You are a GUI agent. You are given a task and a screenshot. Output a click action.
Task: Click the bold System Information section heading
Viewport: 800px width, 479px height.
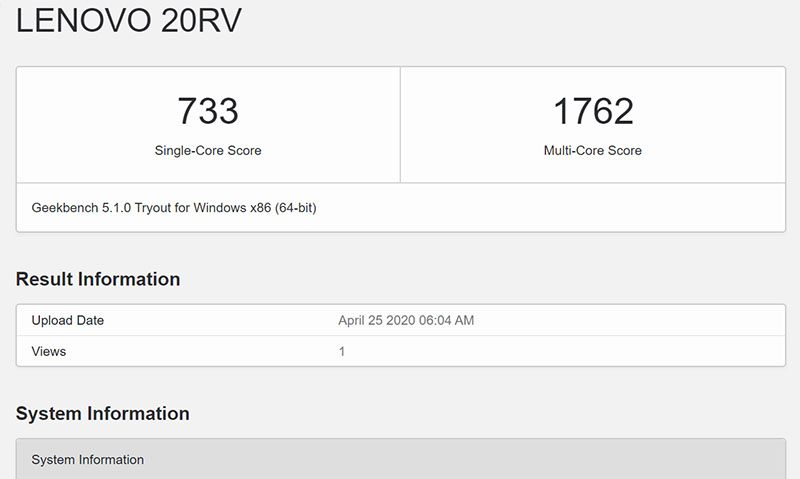point(103,413)
